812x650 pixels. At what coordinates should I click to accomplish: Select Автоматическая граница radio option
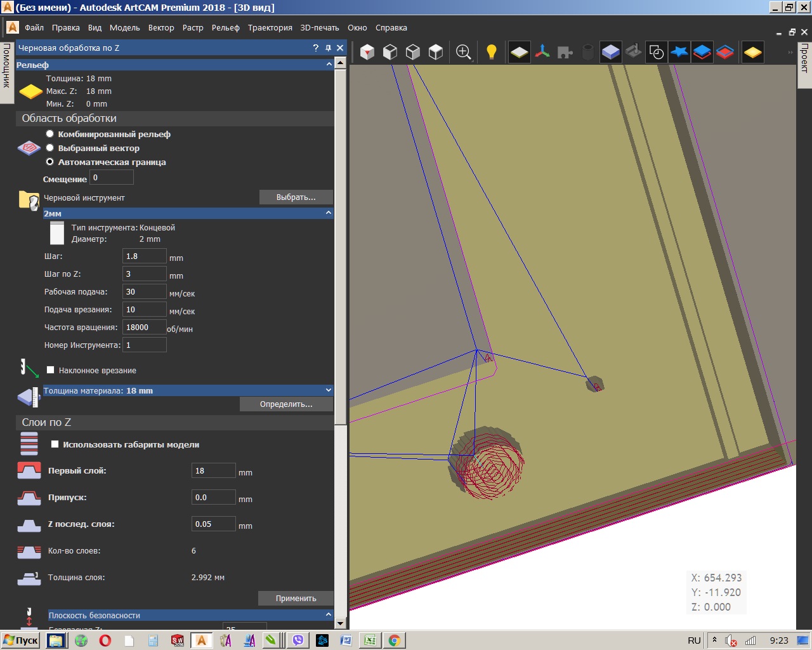(x=49, y=162)
